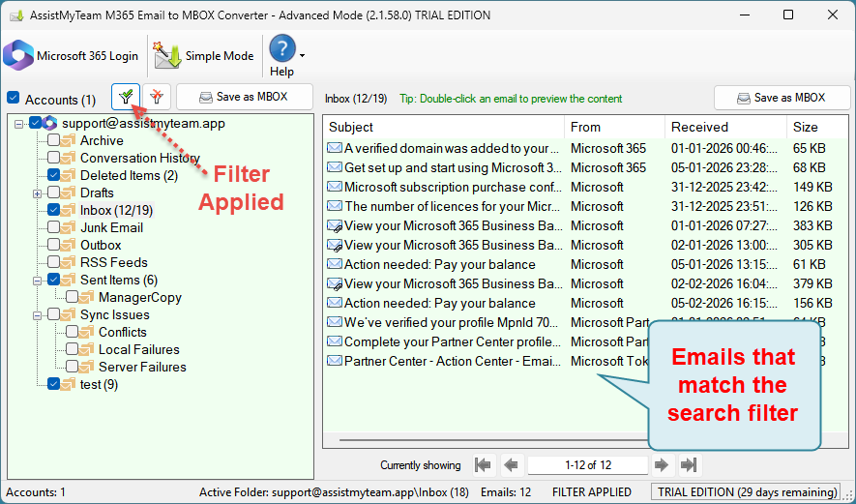Viewport: 856px width, 504px height.
Task: Go to the first page of emails
Action: point(484,465)
